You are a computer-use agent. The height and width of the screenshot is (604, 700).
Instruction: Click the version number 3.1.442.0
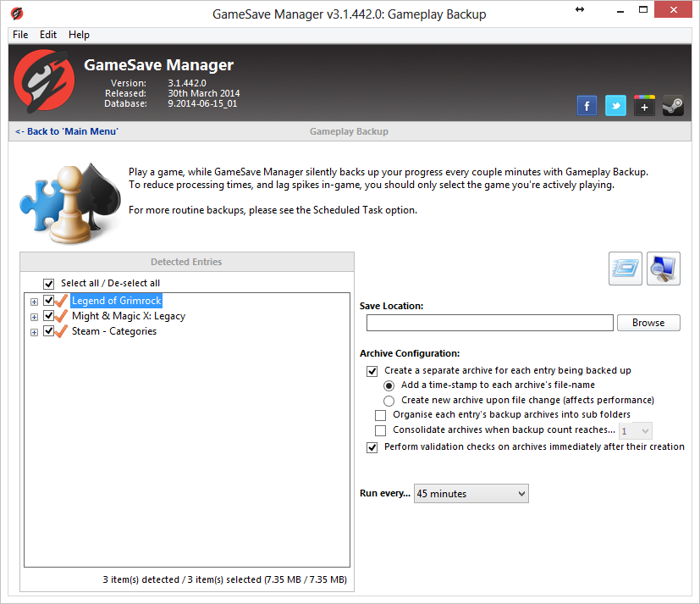pyautogui.click(x=186, y=83)
